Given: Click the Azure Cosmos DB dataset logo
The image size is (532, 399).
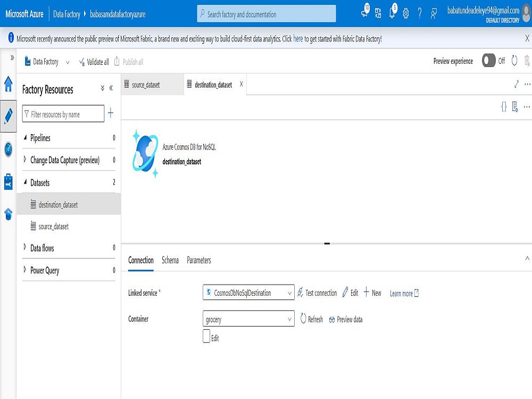Looking at the screenshot, I should tap(145, 154).
